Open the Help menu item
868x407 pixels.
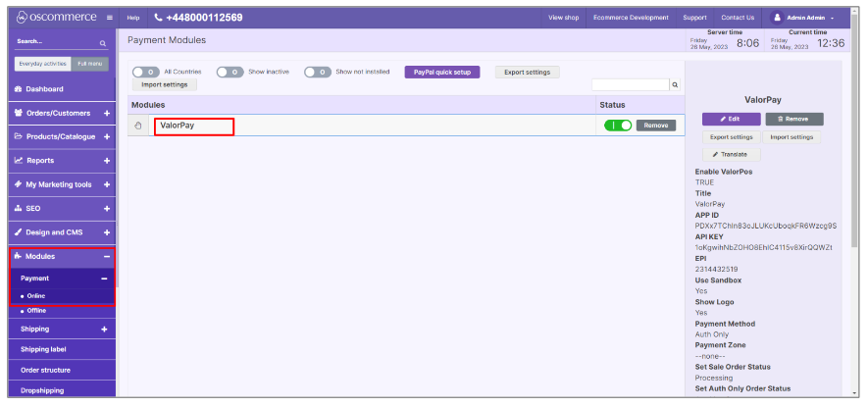(x=132, y=18)
